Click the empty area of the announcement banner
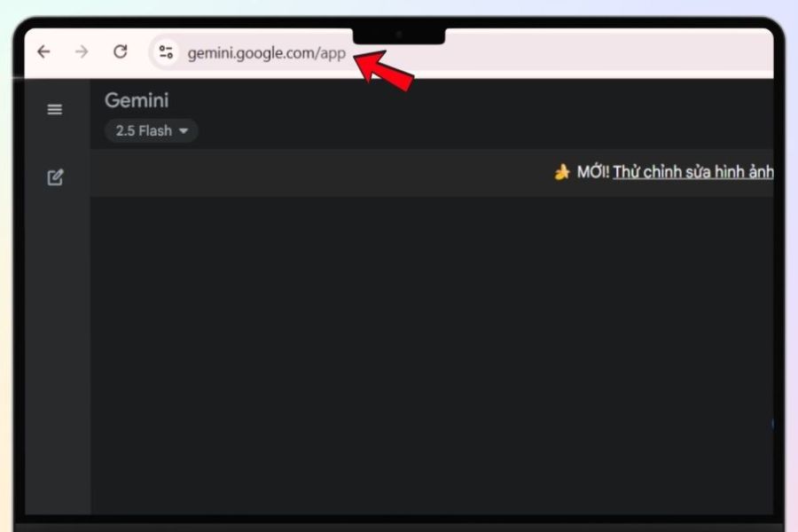 321,173
